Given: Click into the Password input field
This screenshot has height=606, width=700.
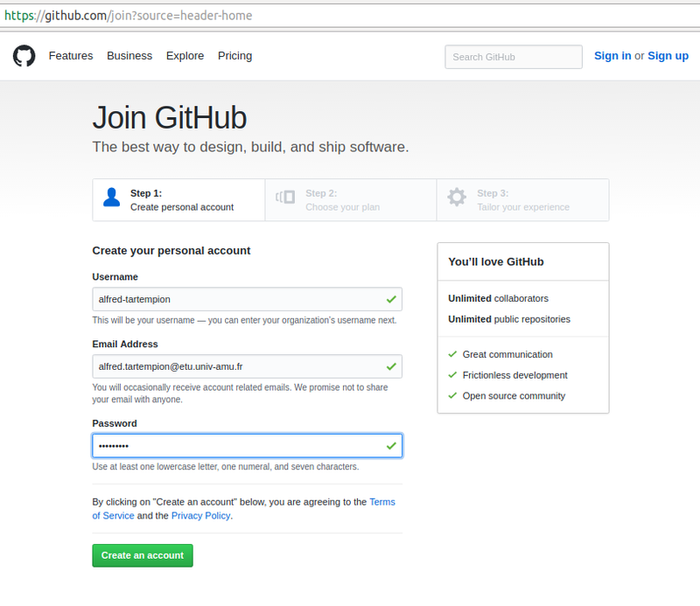Looking at the screenshot, I should [x=247, y=445].
